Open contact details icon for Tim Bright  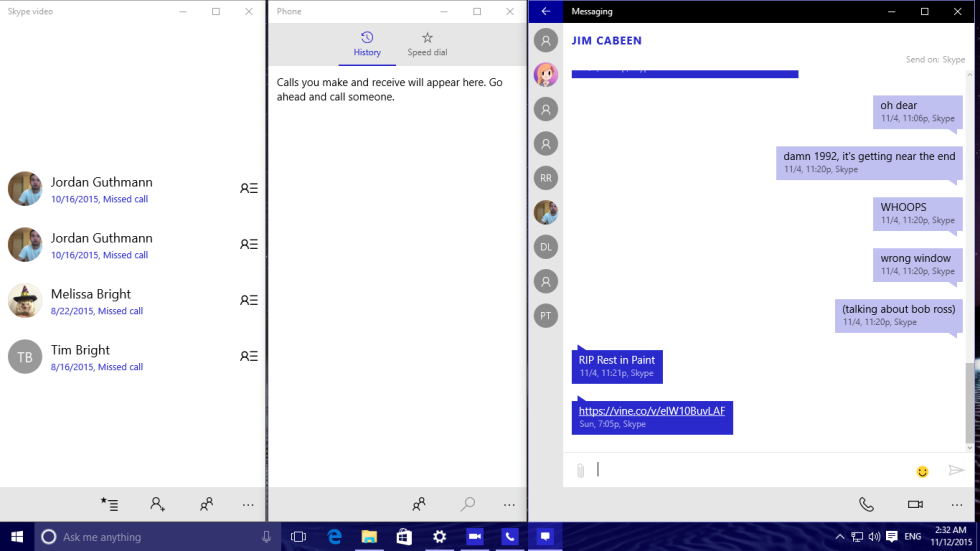coord(249,356)
